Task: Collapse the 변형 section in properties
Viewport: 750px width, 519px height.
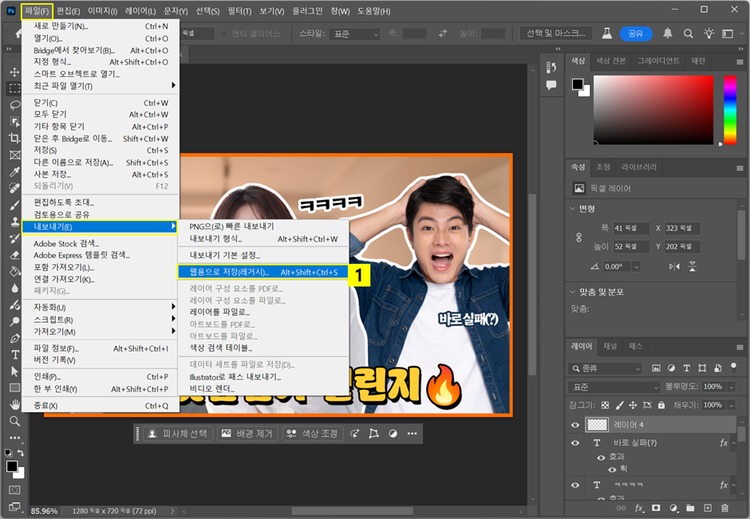Action: (573, 208)
